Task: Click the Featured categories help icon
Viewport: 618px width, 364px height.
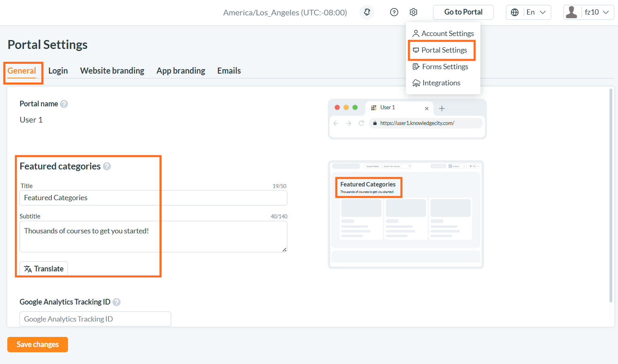Action: [107, 166]
